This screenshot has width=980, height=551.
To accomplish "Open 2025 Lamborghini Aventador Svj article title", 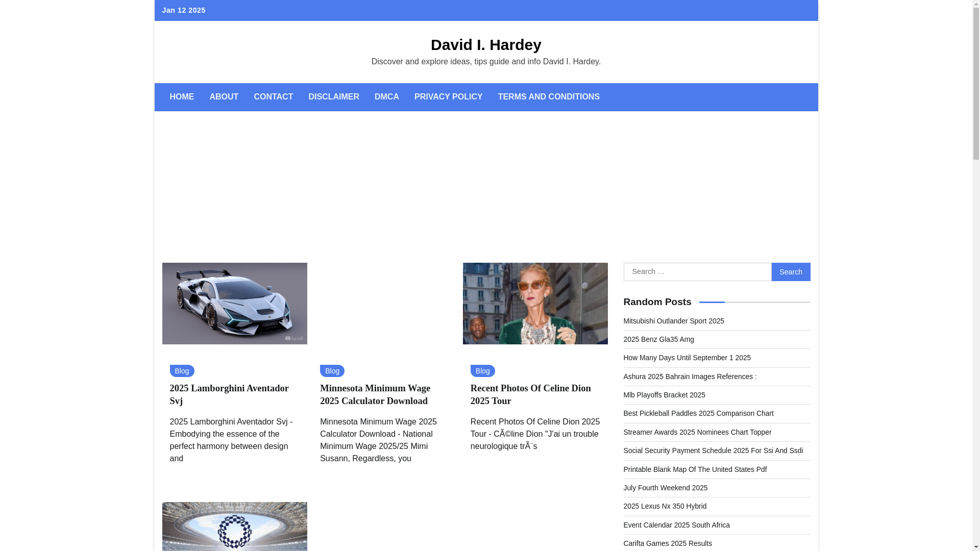I will coord(229,394).
